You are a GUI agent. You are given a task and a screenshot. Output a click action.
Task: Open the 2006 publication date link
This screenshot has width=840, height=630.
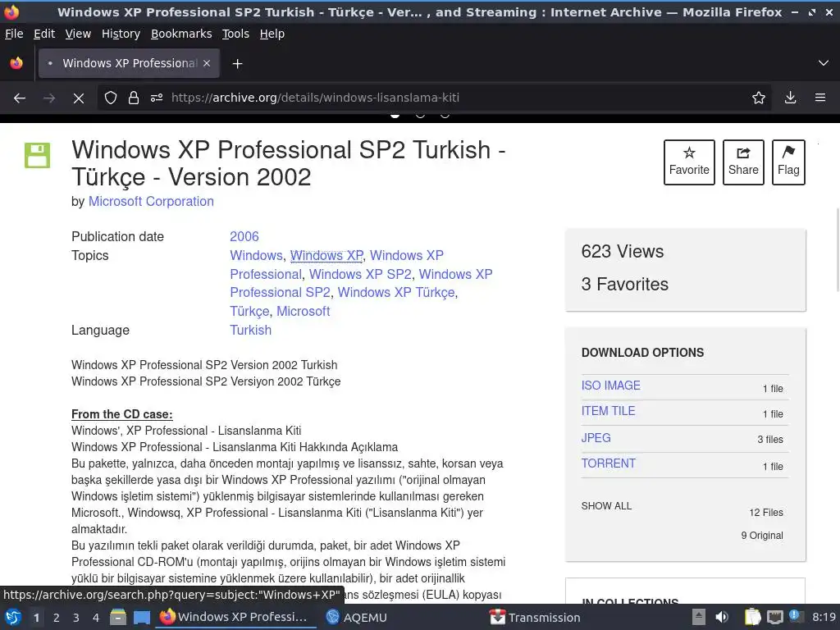[244, 237]
